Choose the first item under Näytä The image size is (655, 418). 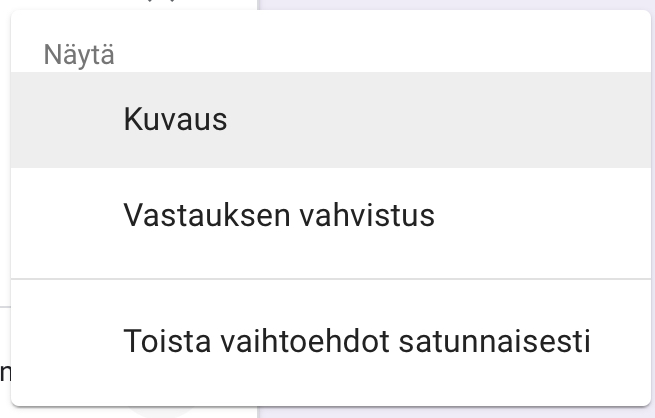coord(175,120)
